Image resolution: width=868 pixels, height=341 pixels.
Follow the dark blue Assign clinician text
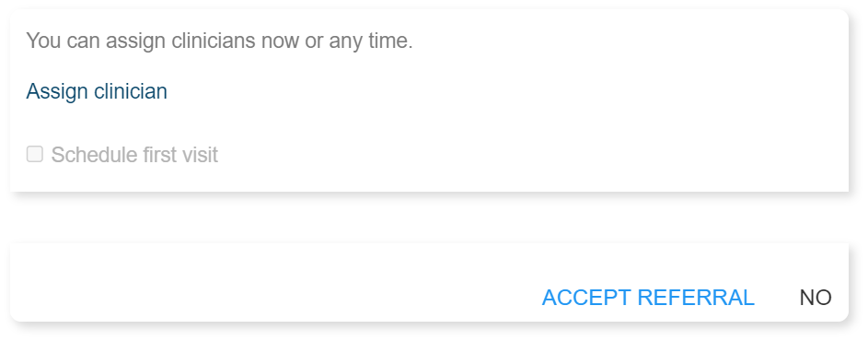[x=97, y=91]
